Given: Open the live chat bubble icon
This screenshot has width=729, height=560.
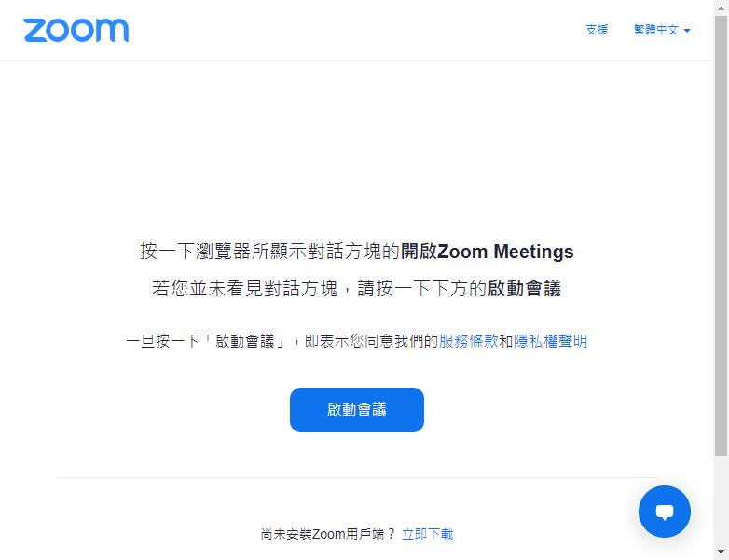Looking at the screenshot, I should 664,512.
